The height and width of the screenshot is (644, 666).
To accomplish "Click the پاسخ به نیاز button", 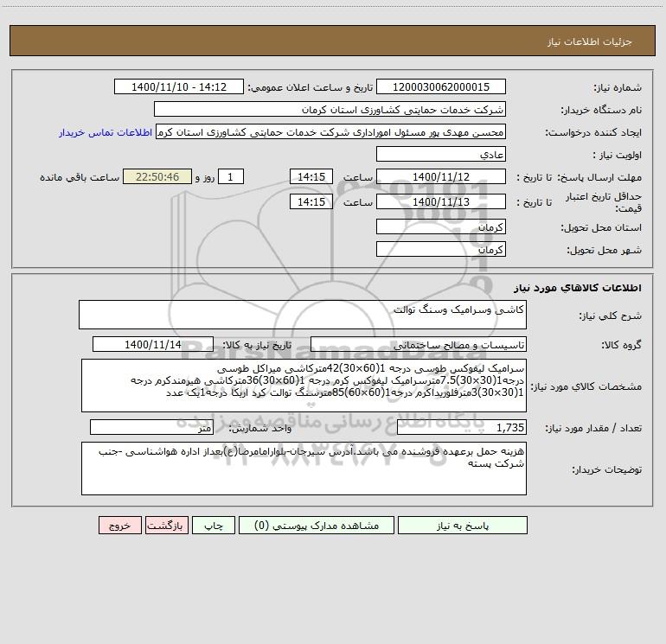I will 463,526.
